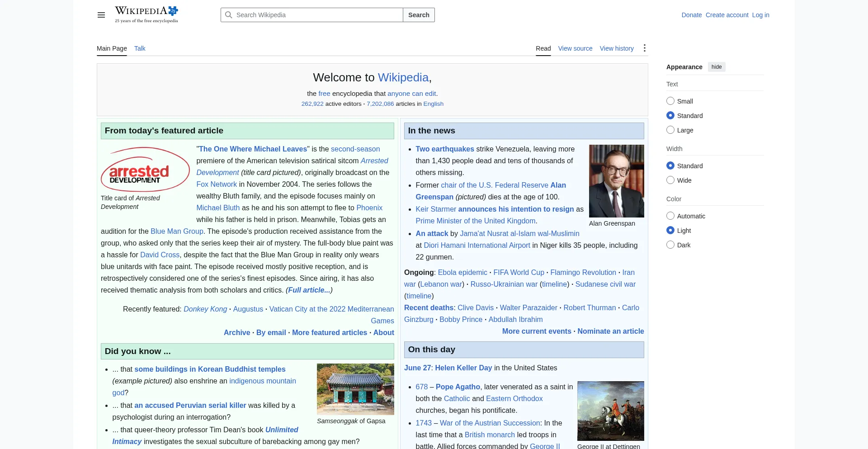Open the Two earthquakes news link

pos(445,149)
